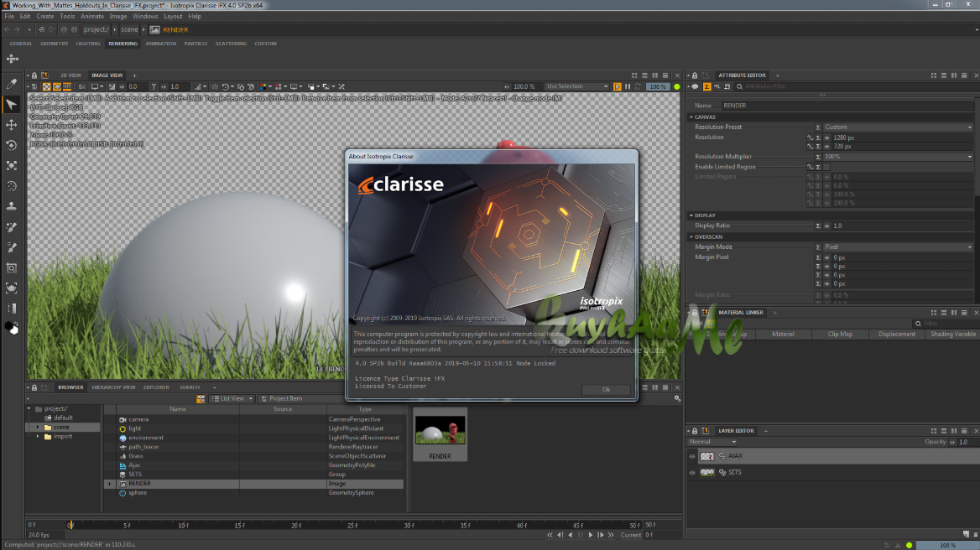Toggle visibility of AJAX layer
980x550 pixels.
(692, 456)
